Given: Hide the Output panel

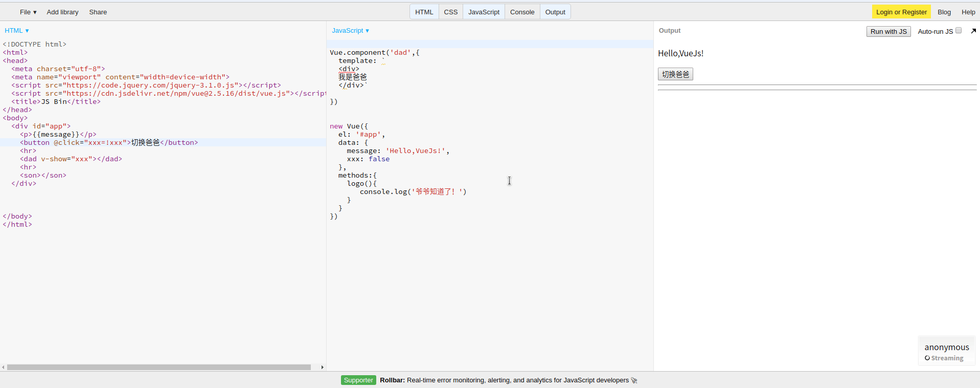Looking at the screenshot, I should point(555,12).
